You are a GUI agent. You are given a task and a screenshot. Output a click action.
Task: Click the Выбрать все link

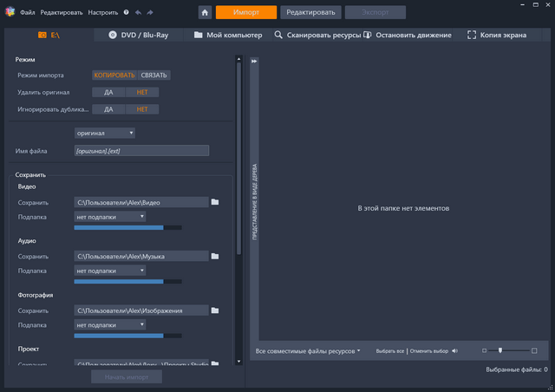click(389, 351)
